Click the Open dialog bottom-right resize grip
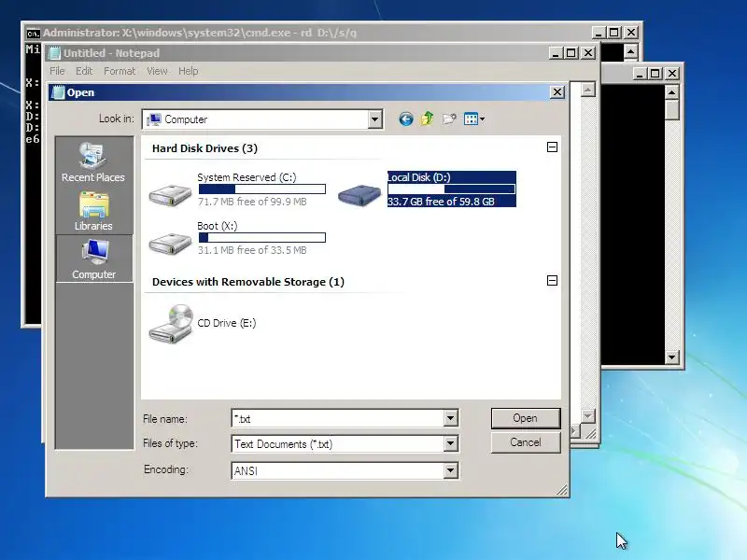The image size is (747, 560). click(x=562, y=490)
